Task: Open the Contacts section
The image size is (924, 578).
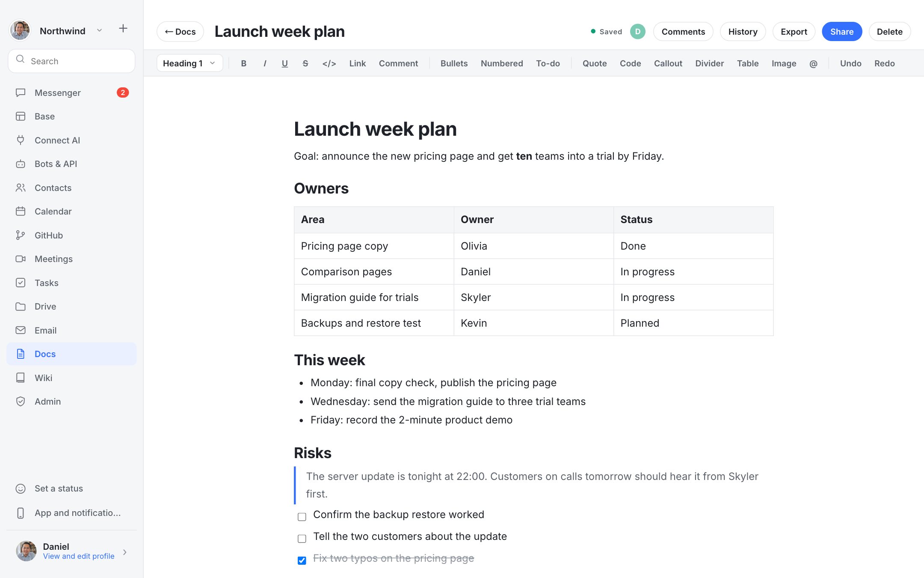Action: point(71,188)
